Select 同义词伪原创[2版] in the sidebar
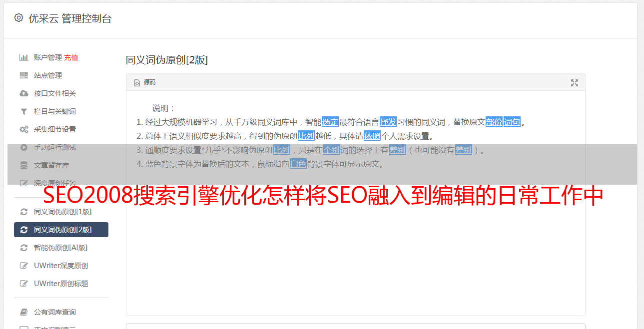644x329 pixels. click(61, 230)
